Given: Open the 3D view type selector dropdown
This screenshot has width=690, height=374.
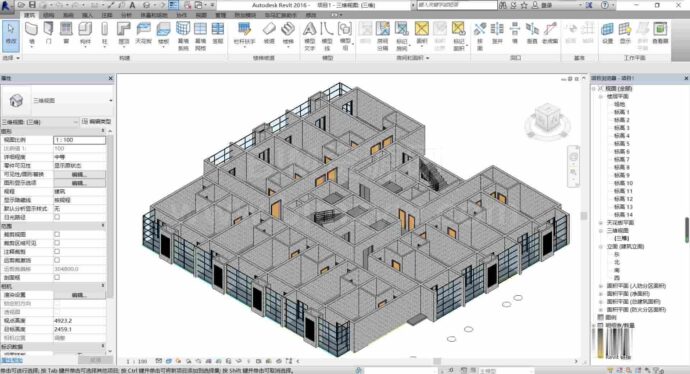Looking at the screenshot, I should (x=110, y=101).
